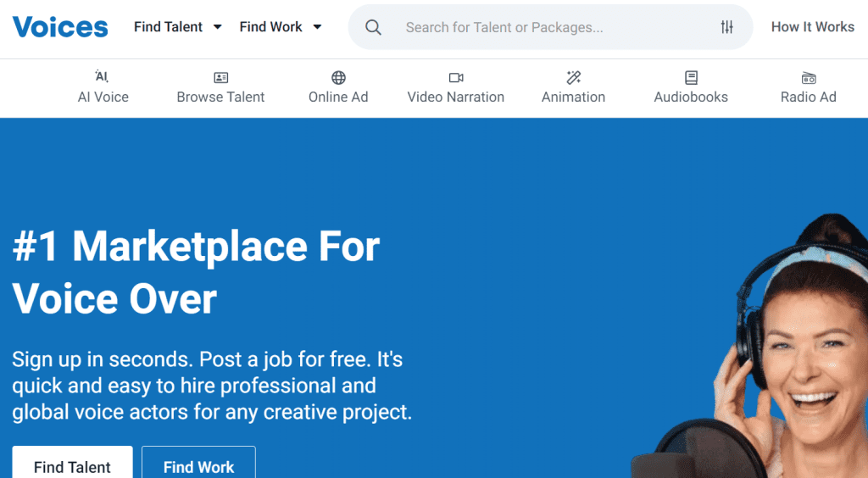Open the search filter sliders icon
The image size is (868, 478).
coord(727,27)
